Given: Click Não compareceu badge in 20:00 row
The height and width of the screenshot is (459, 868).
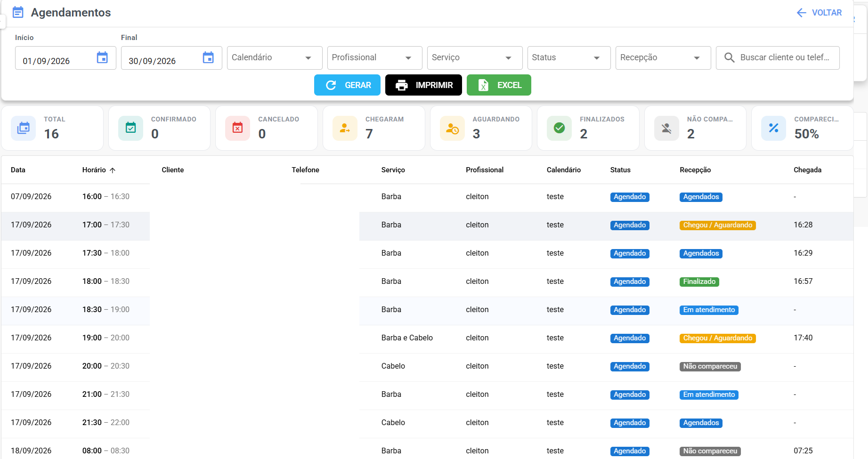Looking at the screenshot, I should [710, 366].
